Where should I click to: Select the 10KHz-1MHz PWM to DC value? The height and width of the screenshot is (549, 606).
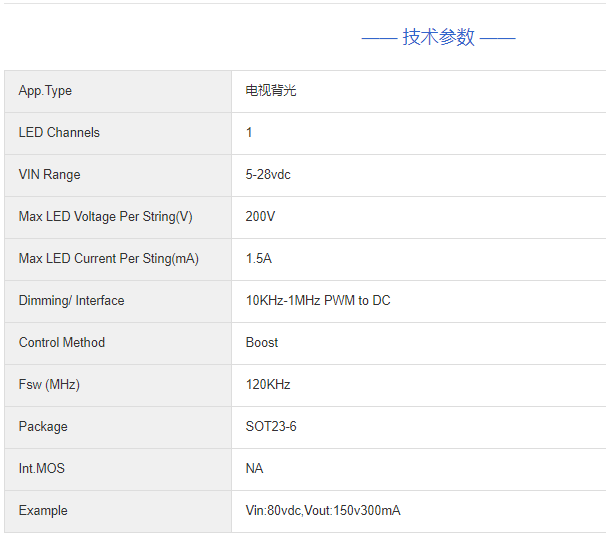[318, 301]
